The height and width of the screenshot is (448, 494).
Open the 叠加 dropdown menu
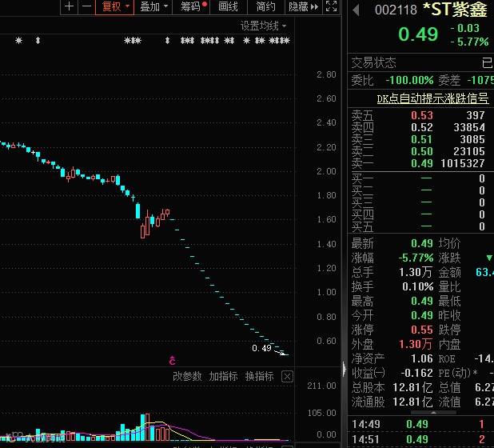(x=153, y=6)
